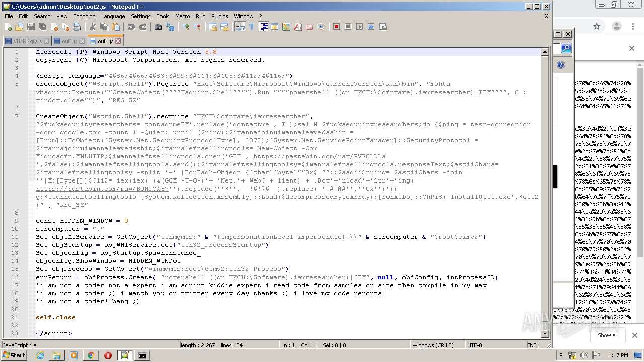Viewport: 644px width, 362px height.
Task: Open Replace dialog toolbar icon
Action: point(170,27)
